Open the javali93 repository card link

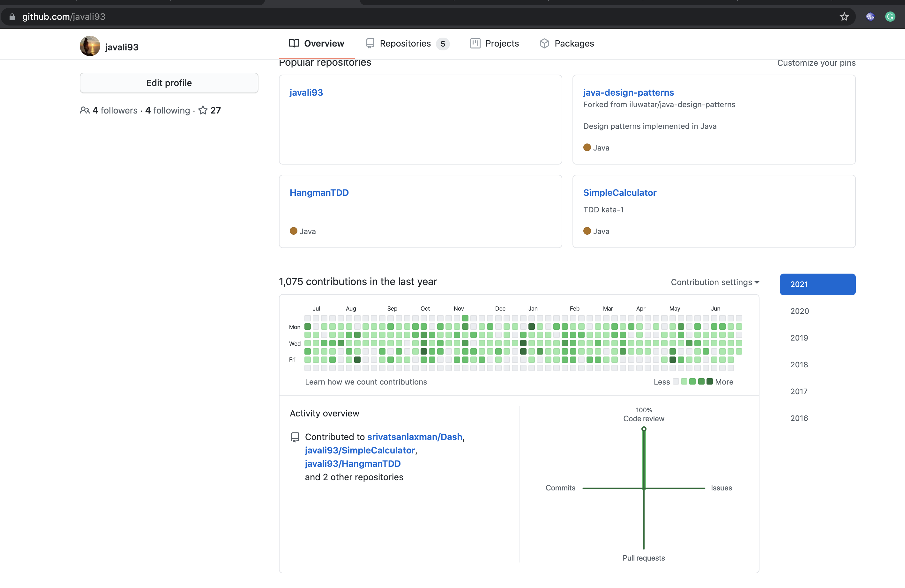click(306, 92)
